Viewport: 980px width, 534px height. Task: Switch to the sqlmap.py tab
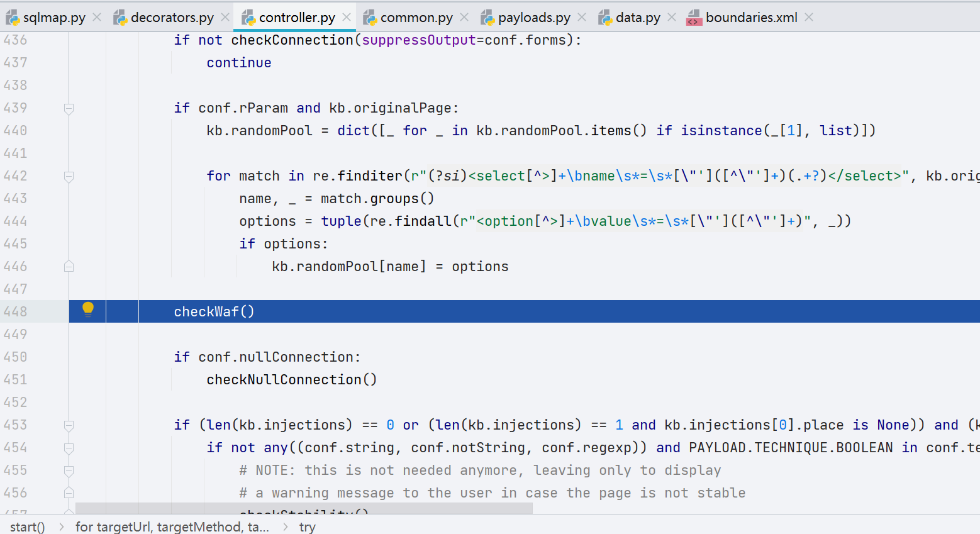[54, 18]
